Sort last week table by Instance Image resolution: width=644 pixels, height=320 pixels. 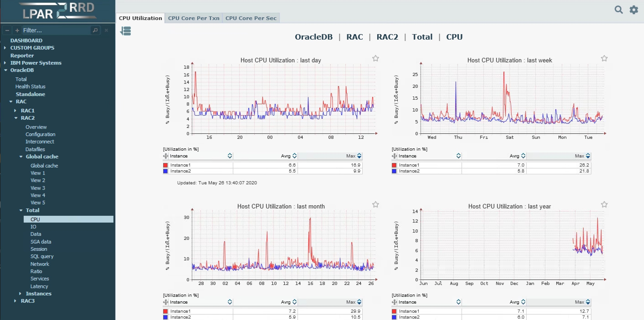[x=459, y=156]
